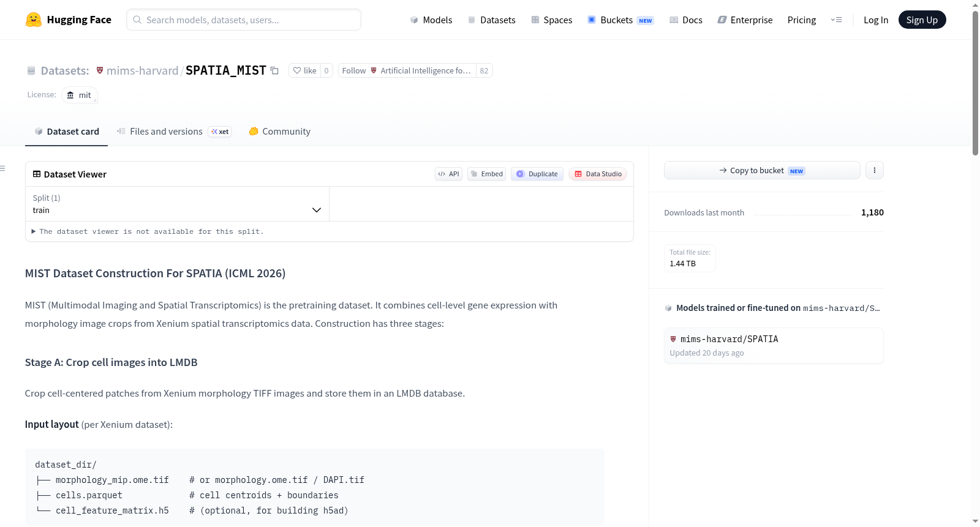Switch to the Dataset card tab
Screen dimensions: 980x527
point(66,132)
